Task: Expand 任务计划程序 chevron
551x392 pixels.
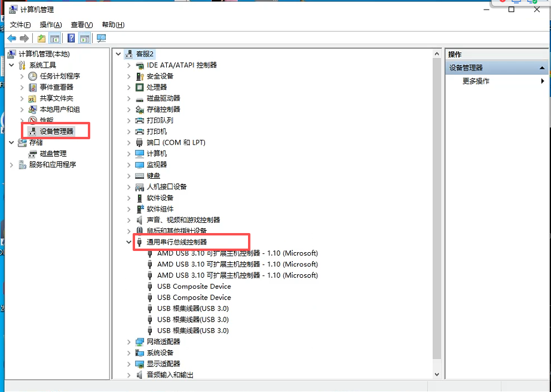Action: (22, 76)
